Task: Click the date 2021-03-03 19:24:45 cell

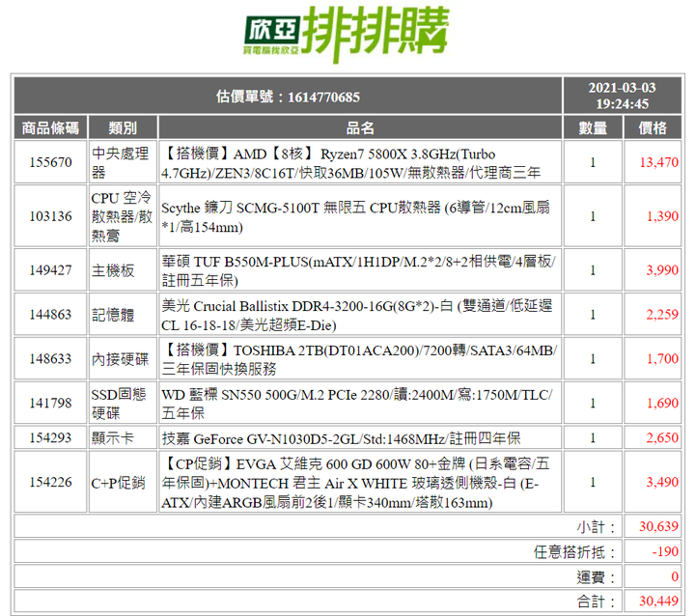Action: [622, 96]
